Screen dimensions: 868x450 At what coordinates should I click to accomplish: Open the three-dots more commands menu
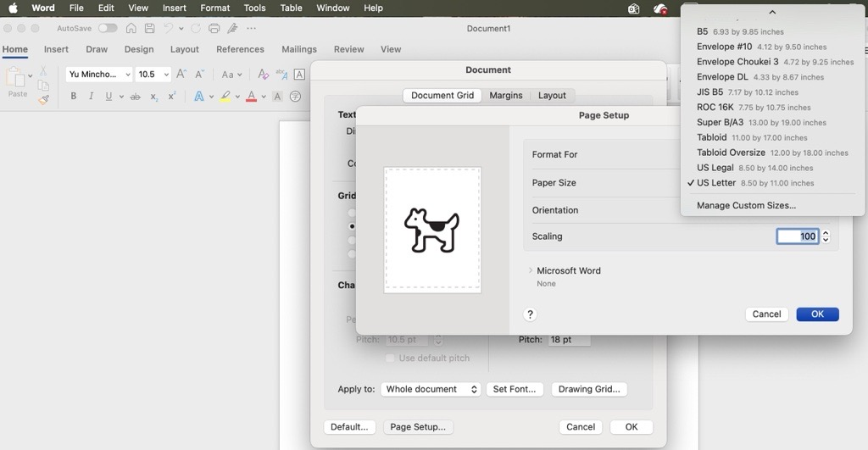[x=251, y=28]
